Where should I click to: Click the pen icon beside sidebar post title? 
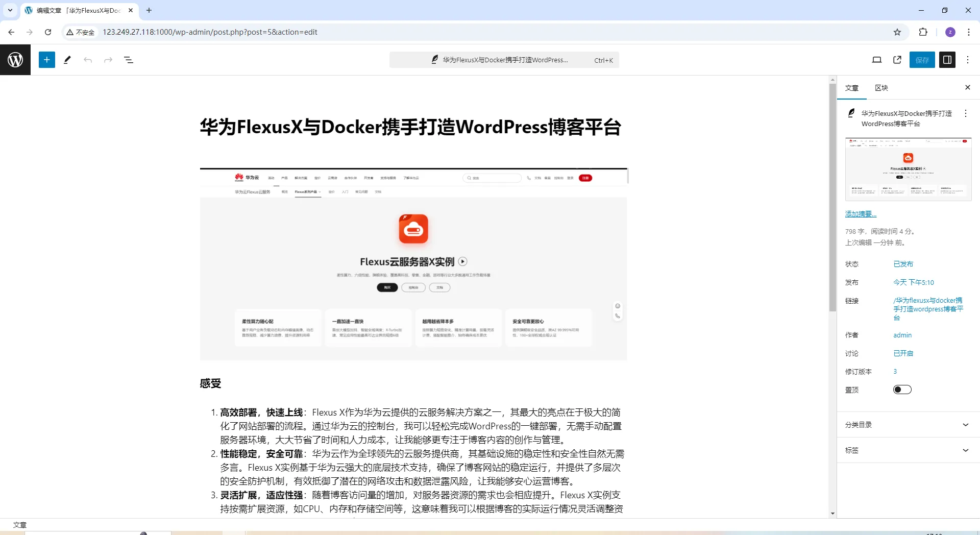851,113
